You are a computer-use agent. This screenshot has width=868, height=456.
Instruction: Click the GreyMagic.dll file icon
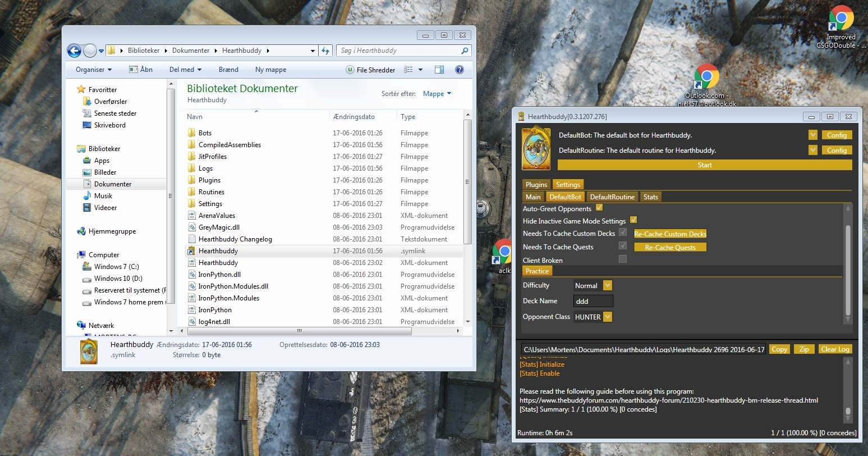pyautogui.click(x=191, y=227)
